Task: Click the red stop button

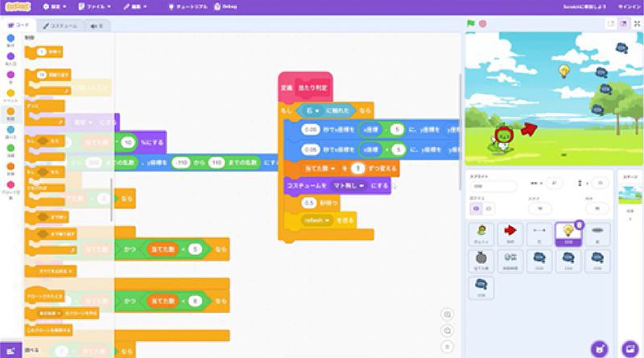Action: (483, 23)
